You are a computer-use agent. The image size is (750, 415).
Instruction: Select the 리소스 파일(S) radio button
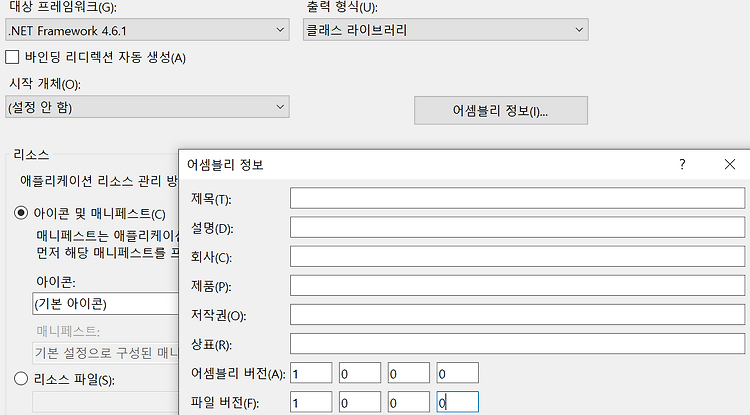(x=21, y=379)
